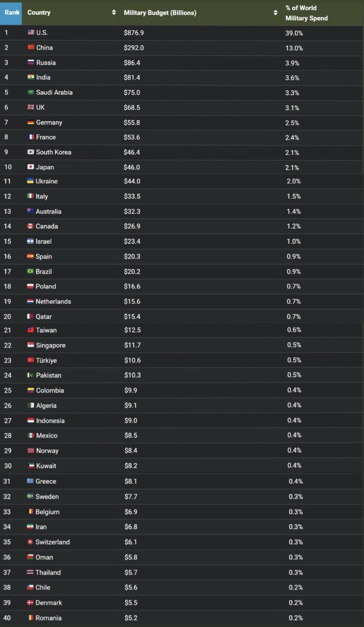The height and width of the screenshot is (627, 364).
Task: Click the China flag icon
Action: (x=31, y=47)
